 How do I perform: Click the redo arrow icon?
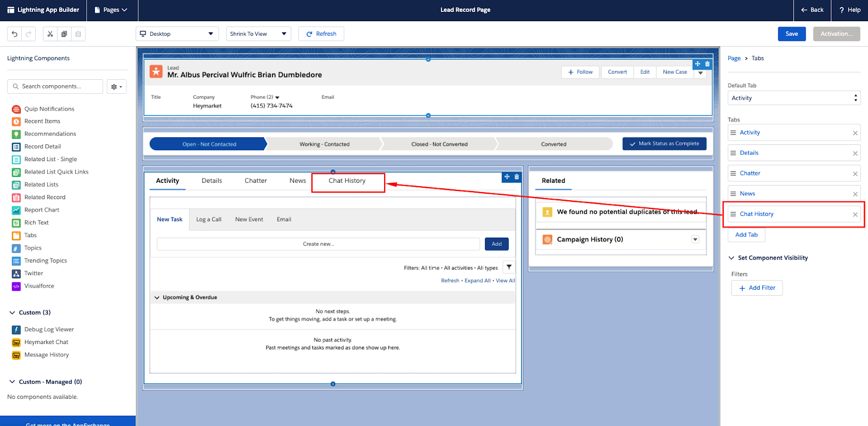coord(28,34)
